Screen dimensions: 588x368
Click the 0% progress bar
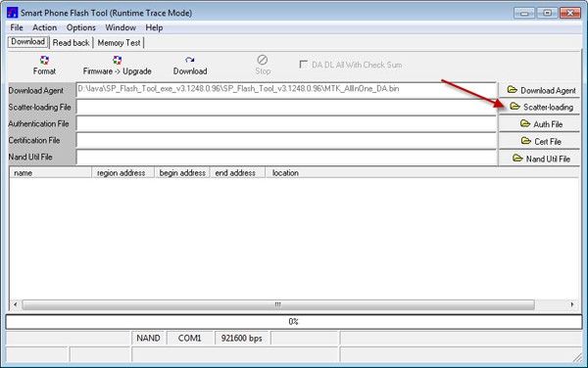click(294, 322)
